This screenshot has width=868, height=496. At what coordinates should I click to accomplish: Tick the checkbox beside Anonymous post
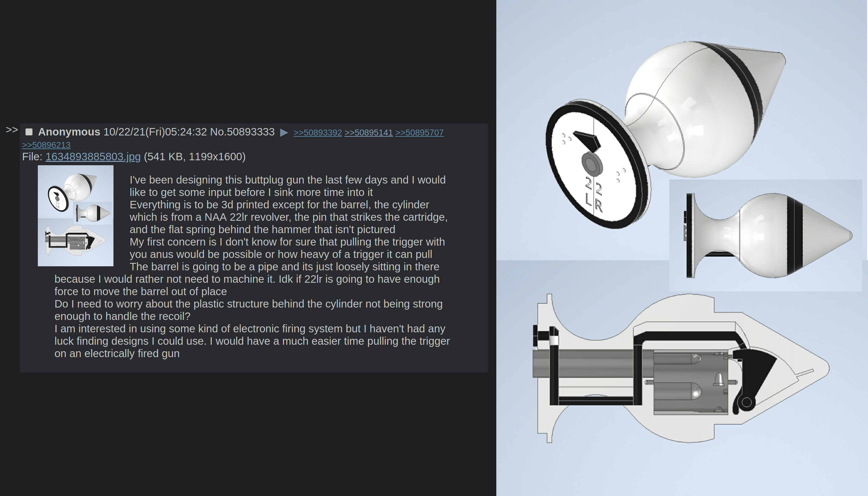(29, 132)
